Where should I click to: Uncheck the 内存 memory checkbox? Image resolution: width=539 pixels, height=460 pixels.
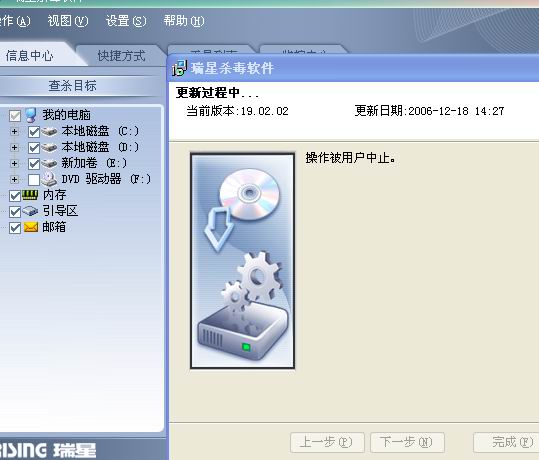(15, 196)
